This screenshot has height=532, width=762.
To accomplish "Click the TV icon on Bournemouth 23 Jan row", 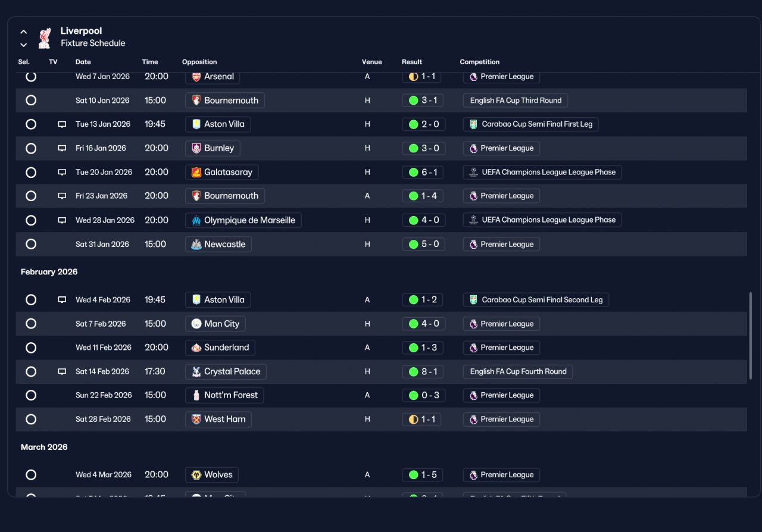I will [62, 196].
